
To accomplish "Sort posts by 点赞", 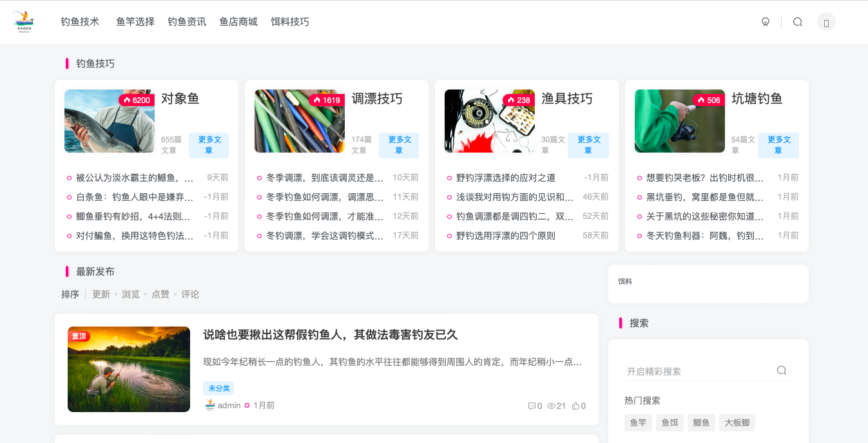I will click(x=160, y=294).
